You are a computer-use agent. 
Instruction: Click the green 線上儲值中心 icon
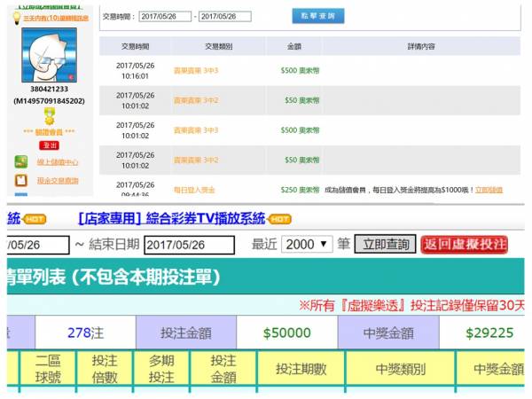20,162
